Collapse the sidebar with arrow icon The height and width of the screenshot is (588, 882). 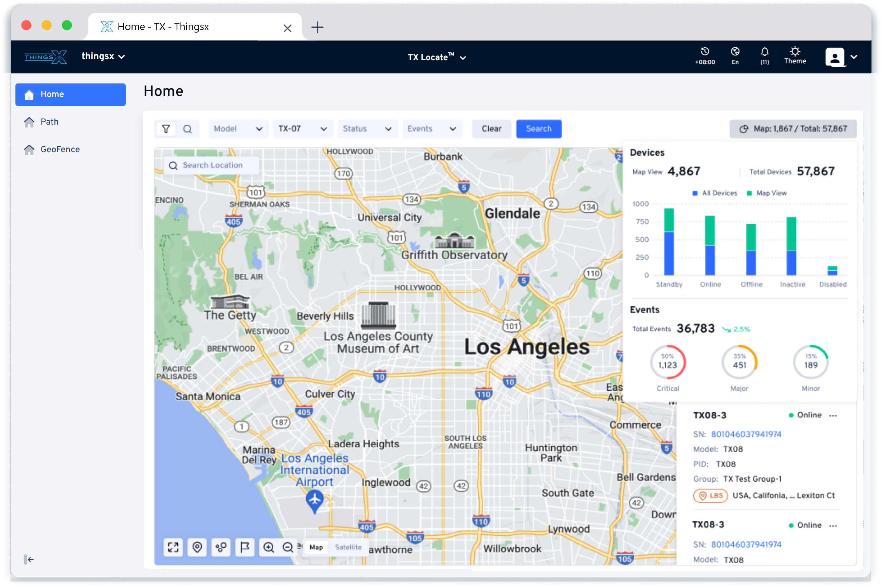(29, 559)
